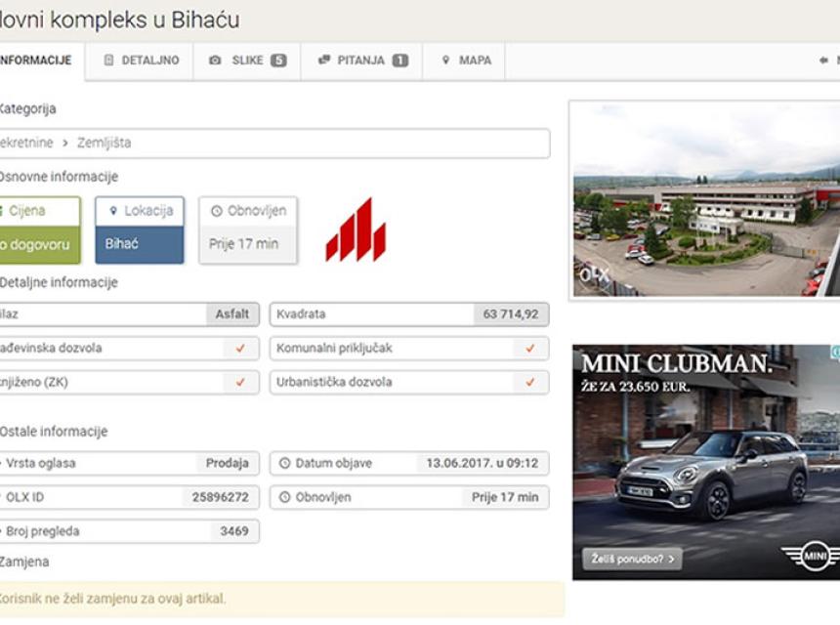Click the red bars company logo
The height and width of the screenshot is (625, 840).
point(356,230)
